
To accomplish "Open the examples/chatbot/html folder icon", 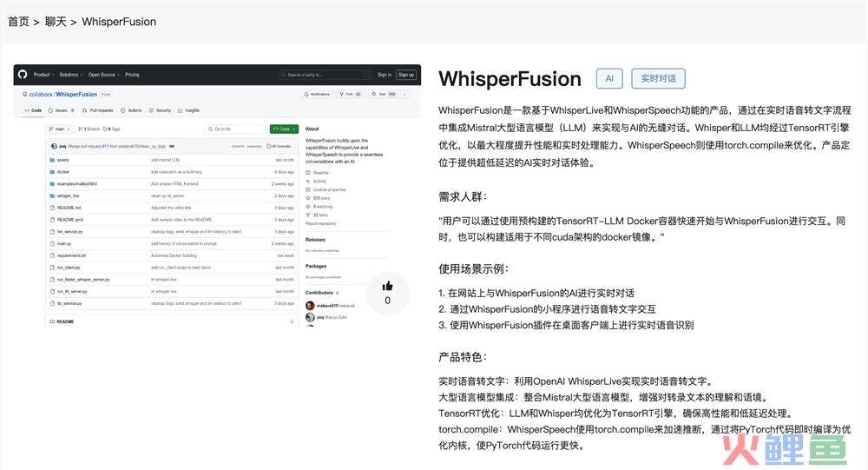I will [x=53, y=184].
